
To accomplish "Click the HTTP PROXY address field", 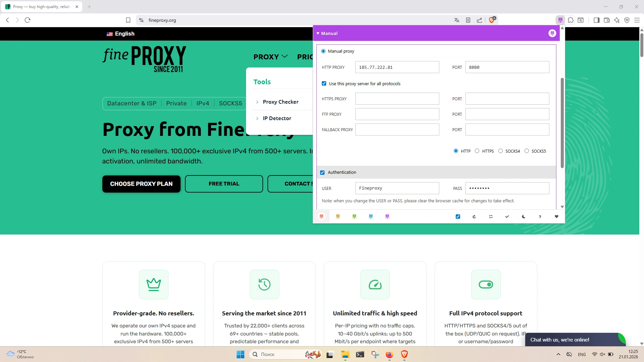I will click(397, 67).
